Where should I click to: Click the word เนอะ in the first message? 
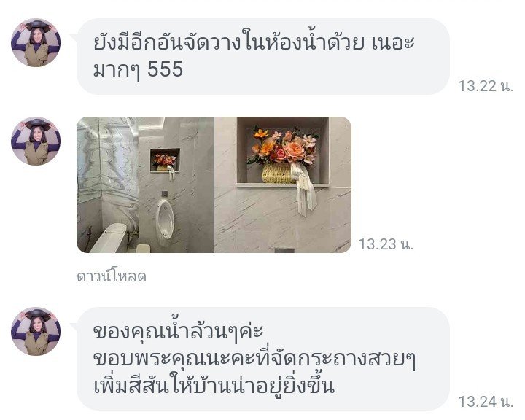[393, 43]
